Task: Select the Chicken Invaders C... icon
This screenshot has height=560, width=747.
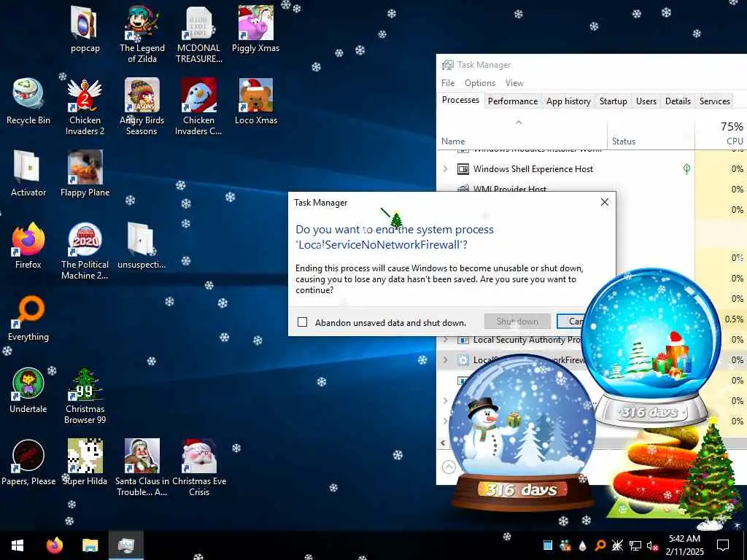Action: (198, 106)
